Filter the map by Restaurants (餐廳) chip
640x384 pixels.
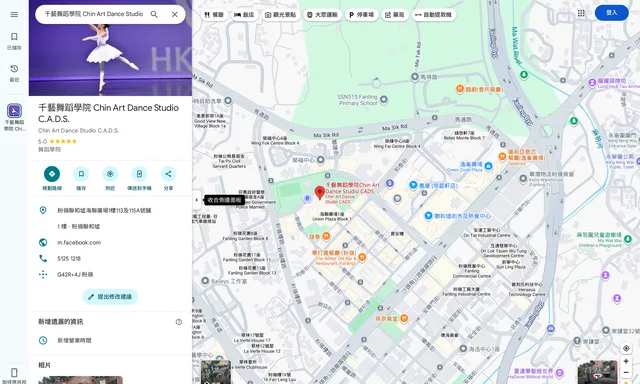pyautogui.click(x=214, y=15)
